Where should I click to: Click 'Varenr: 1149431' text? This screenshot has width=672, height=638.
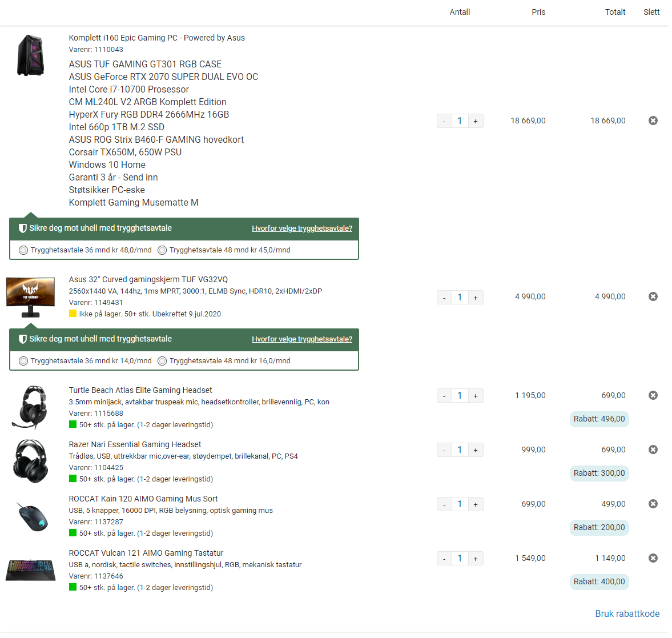coord(95,302)
